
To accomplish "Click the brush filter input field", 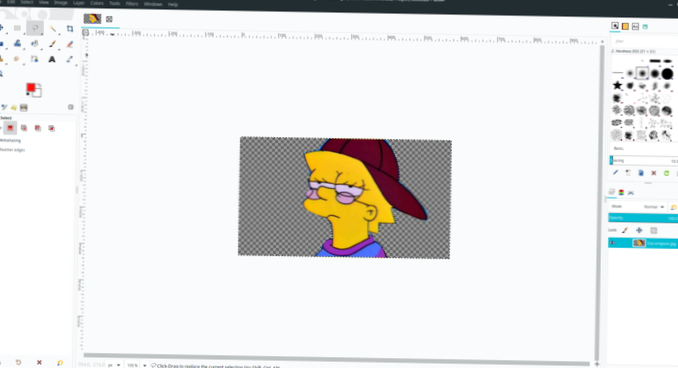I will (x=644, y=41).
